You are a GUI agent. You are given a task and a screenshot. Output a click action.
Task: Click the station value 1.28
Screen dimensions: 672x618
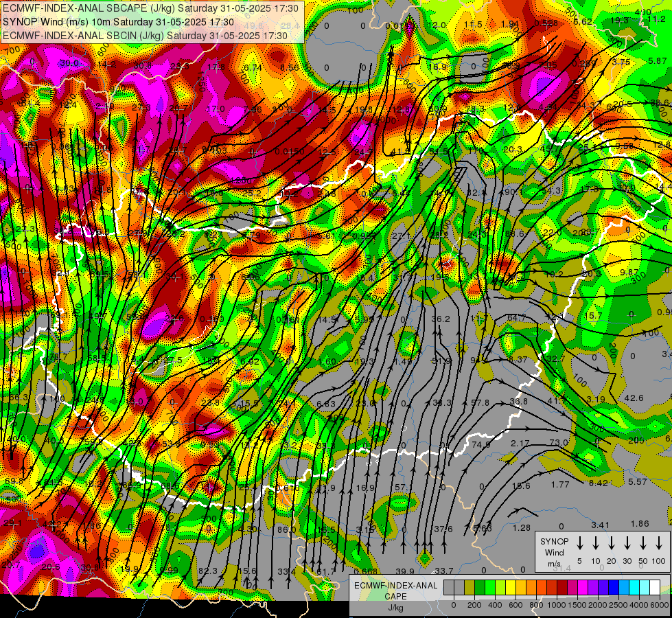522,528
